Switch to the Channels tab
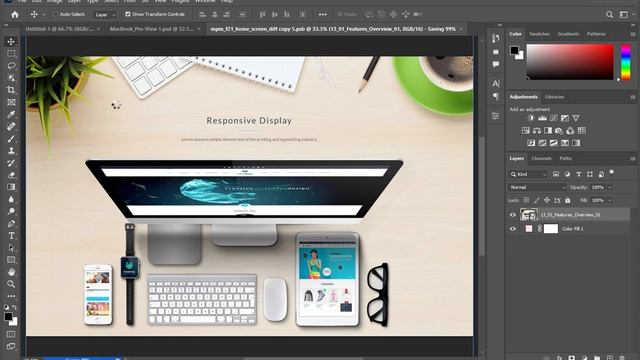 542,158
